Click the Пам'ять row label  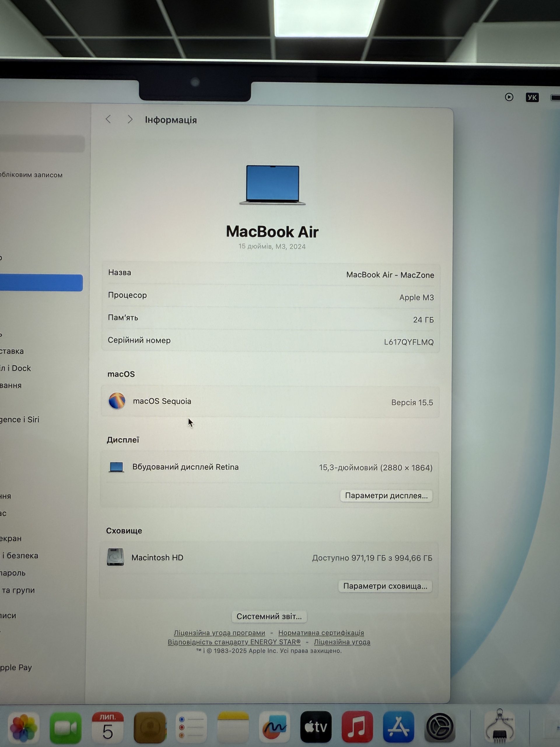(123, 317)
